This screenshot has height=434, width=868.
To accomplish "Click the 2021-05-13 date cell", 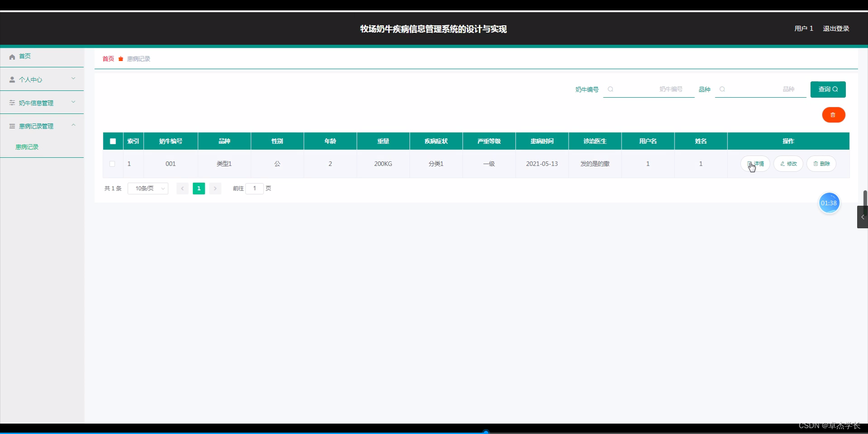I will point(542,164).
